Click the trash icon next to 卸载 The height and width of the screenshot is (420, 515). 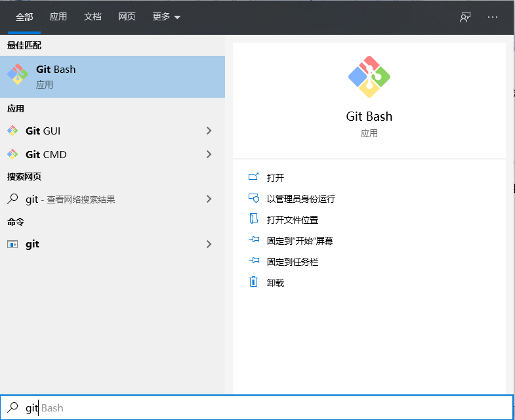click(x=254, y=282)
